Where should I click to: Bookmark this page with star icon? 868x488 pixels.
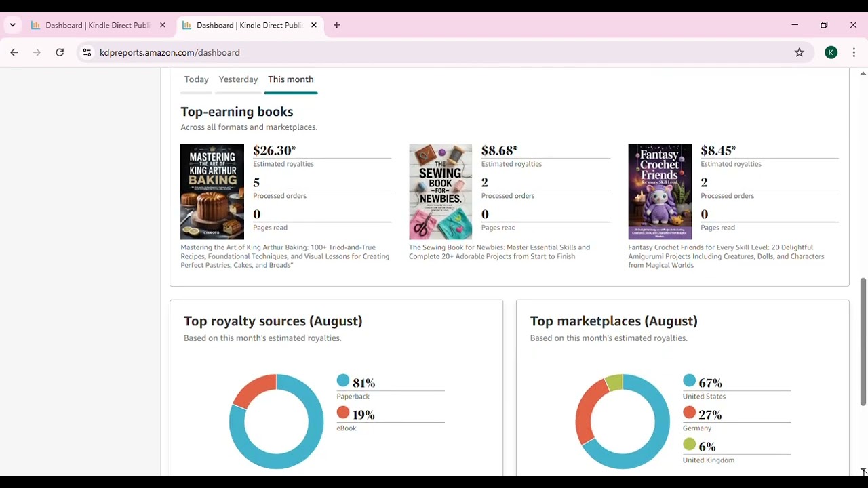pyautogui.click(x=800, y=52)
